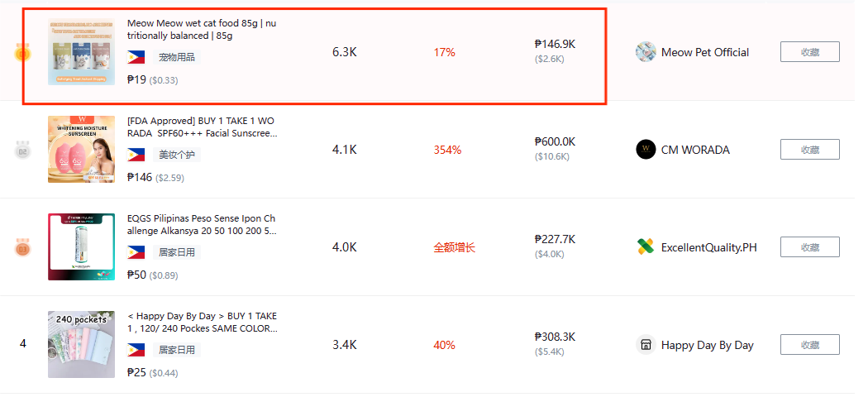868x397 pixels.
Task: Open the 240 pockets product image
Action: (x=81, y=345)
